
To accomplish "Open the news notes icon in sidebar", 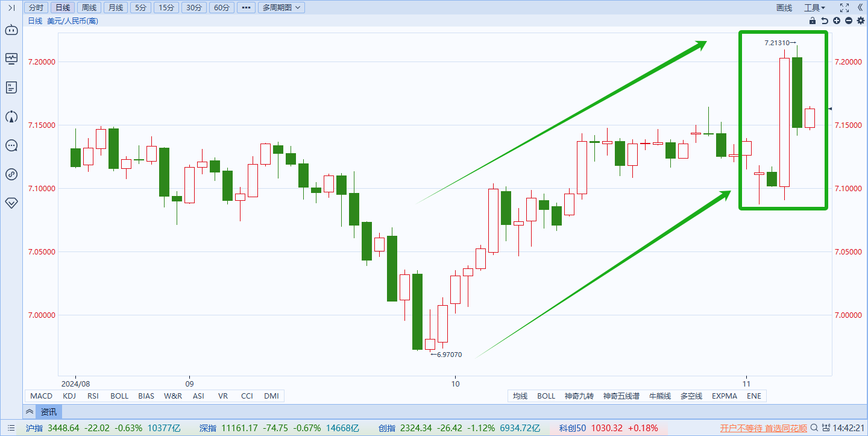I will [11, 87].
